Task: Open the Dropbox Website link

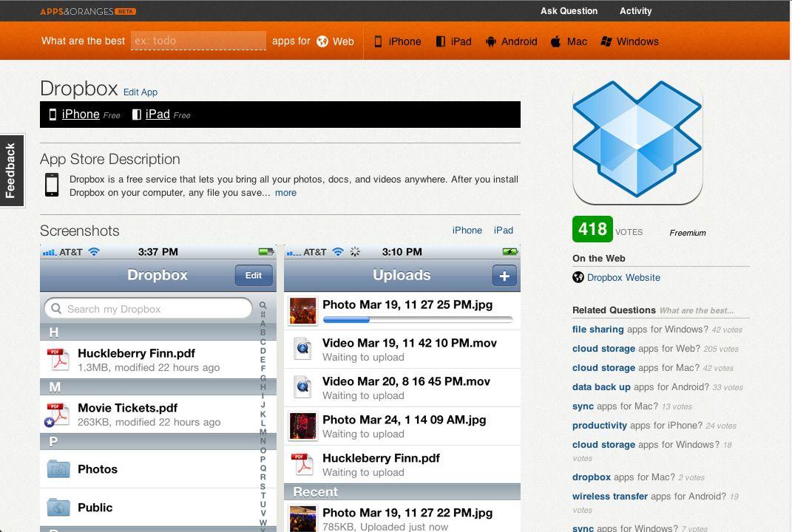Action: click(x=623, y=278)
